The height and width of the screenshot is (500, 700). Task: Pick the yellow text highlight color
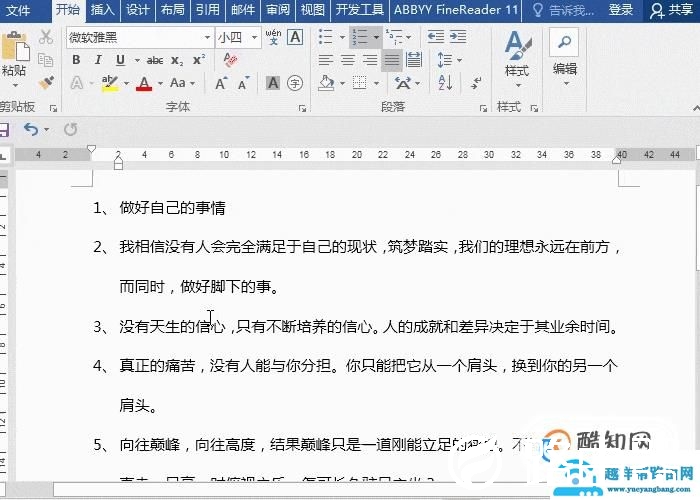109,83
